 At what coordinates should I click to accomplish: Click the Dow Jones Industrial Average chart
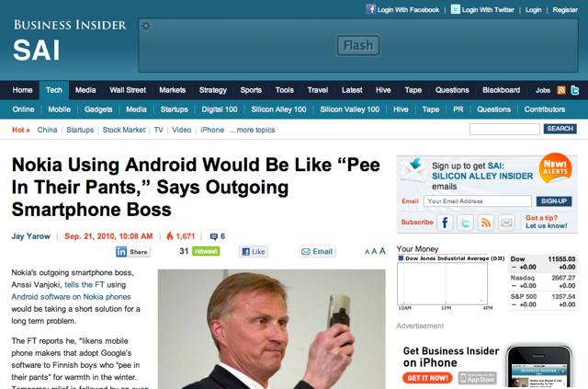(443, 283)
